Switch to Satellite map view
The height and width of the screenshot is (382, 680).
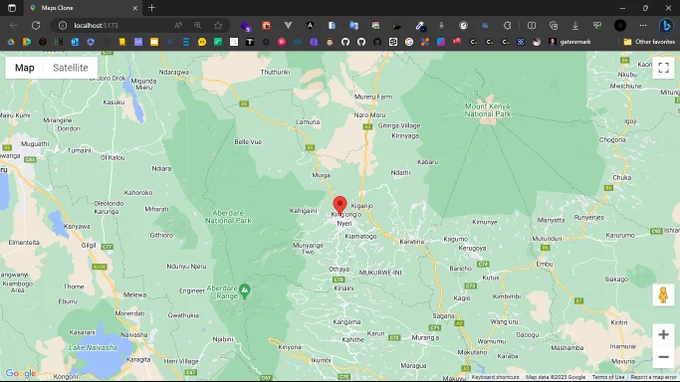(x=70, y=68)
